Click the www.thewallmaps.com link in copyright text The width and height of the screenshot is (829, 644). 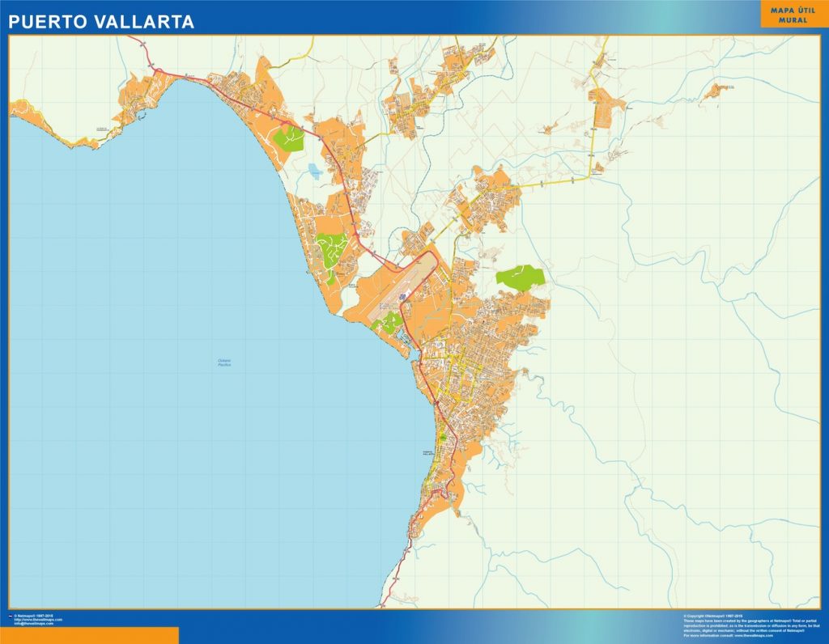pyautogui.click(x=754, y=636)
